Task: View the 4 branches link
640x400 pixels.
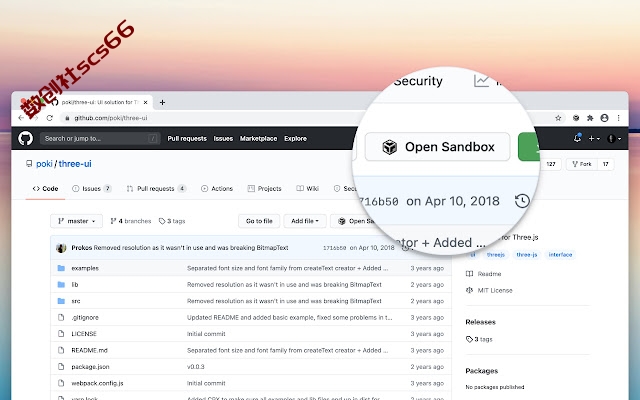Action: (131, 221)
